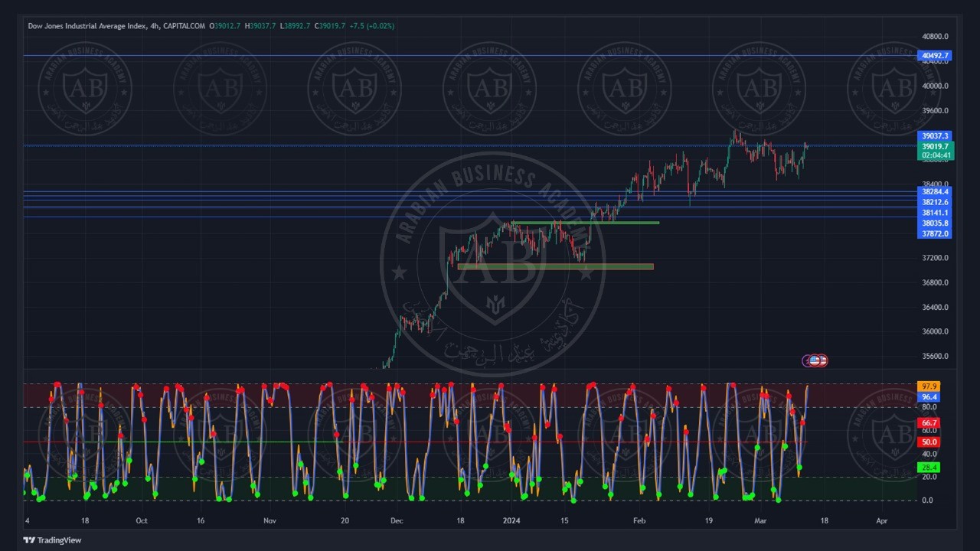Select the 37872.0 price line label

pyautogui.click(x=935, y=233)
